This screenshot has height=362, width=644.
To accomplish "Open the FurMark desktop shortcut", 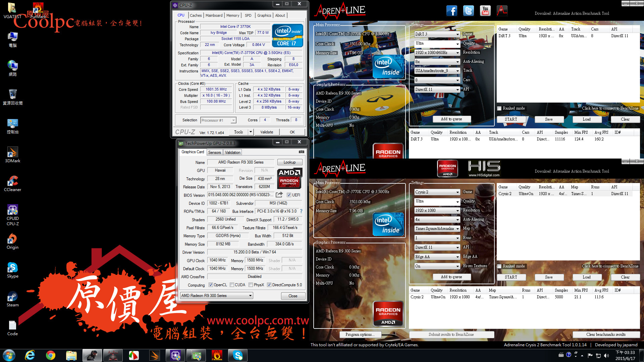I will click(38, 10).
